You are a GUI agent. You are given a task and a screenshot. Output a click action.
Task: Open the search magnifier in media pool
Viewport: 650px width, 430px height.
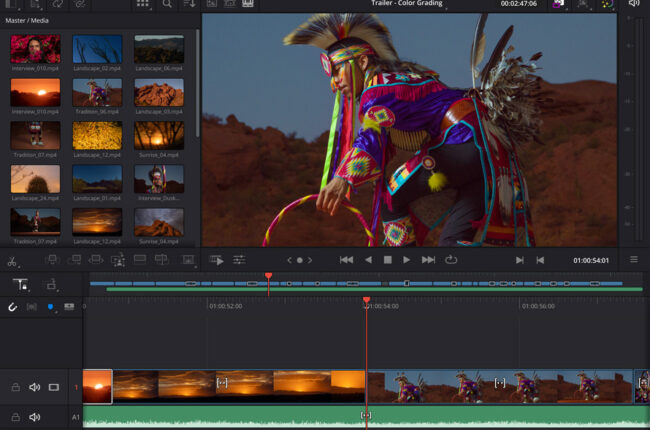[167, 4]
